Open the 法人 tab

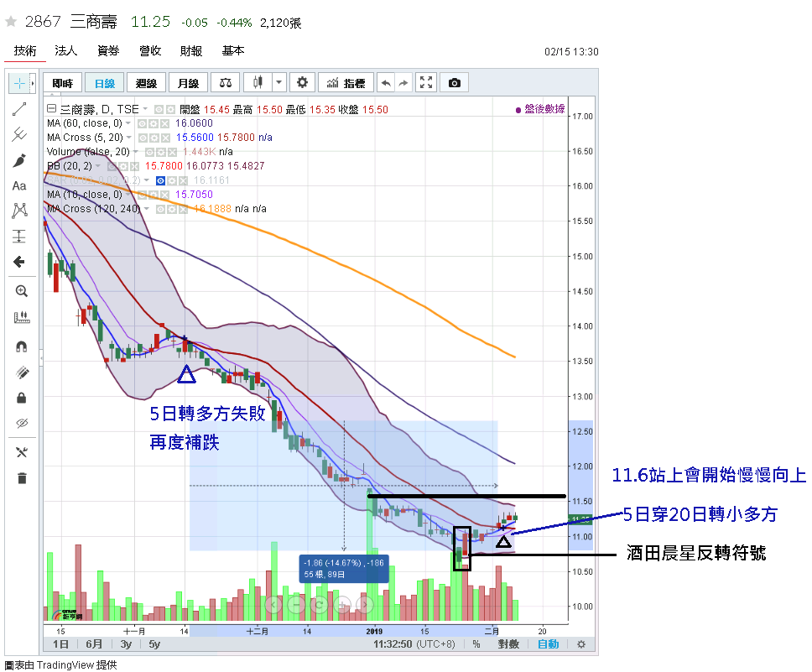click(65, 51)
